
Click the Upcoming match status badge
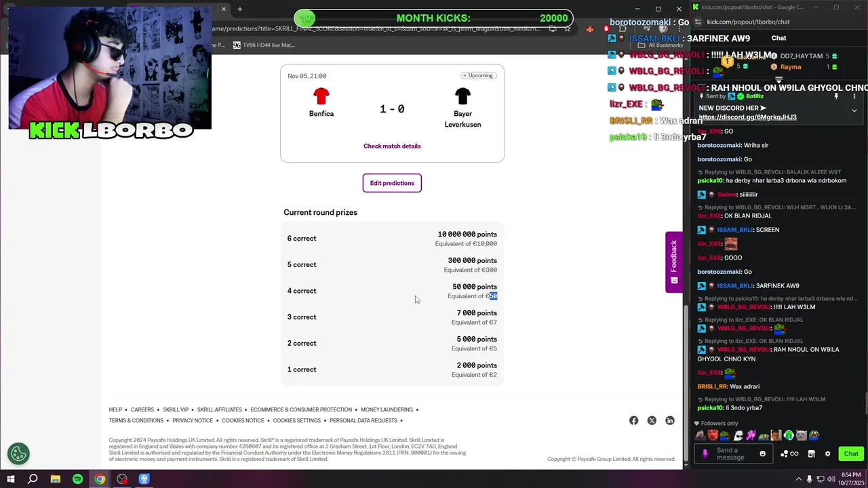click(x=479, y=75)
